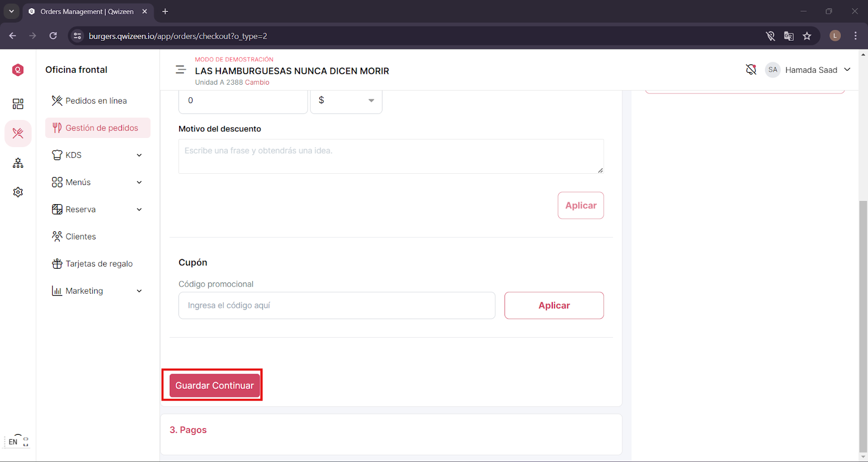Screen dimensions: 868x462
Task: Click the fullscreen icon next to EN
Action: tap(25, 442)
